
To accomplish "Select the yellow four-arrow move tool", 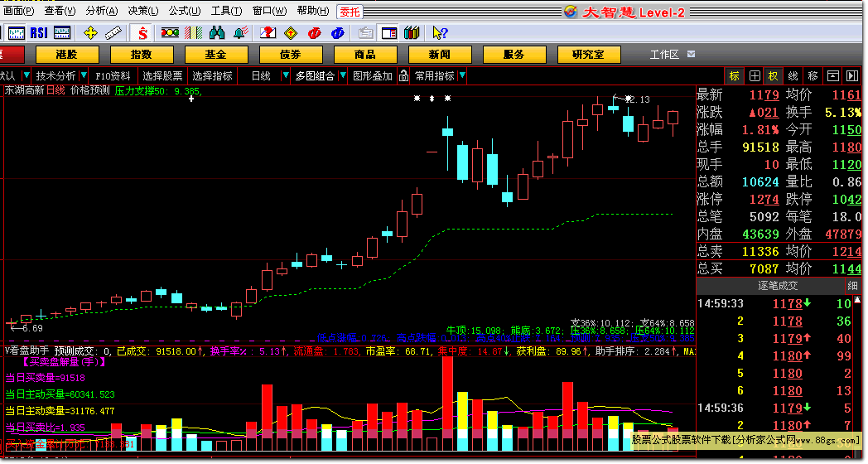I will [90, 33].
